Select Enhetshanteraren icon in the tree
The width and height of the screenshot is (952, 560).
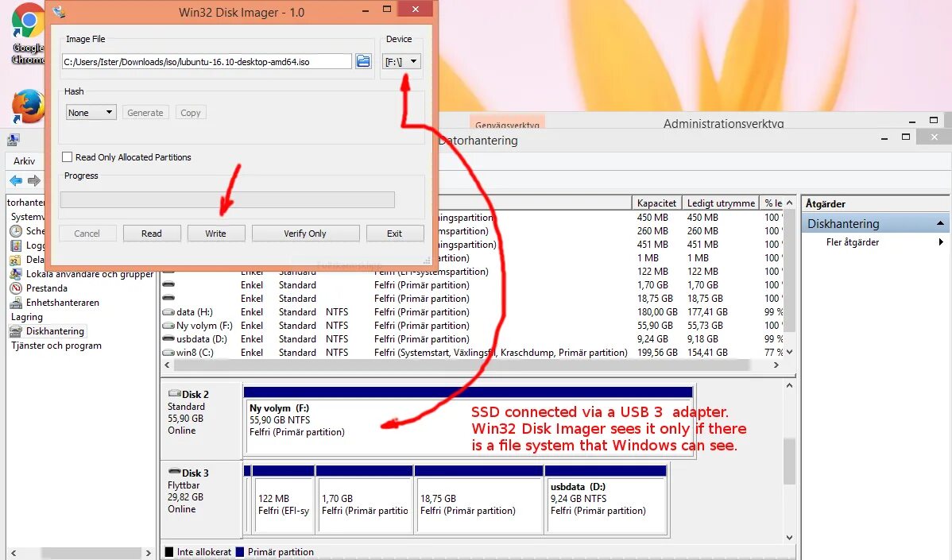pos(16,302)
